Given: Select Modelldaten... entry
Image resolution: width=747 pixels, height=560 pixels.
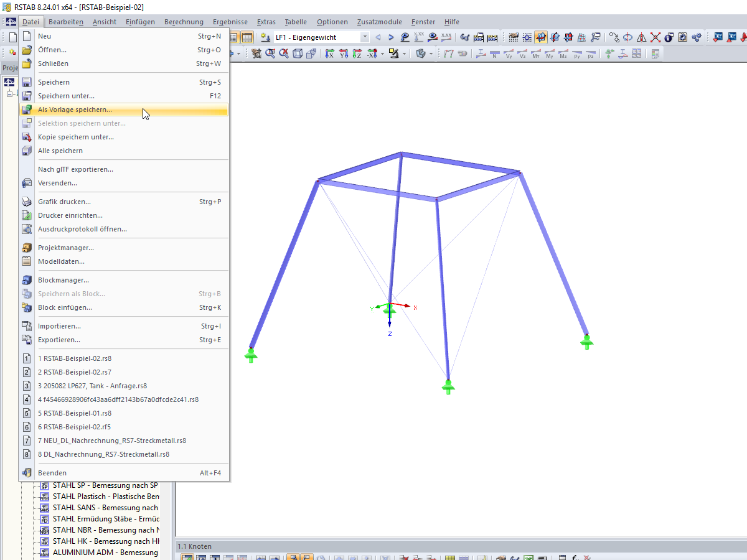Looking at the screenshot, I should coord(125,261).
